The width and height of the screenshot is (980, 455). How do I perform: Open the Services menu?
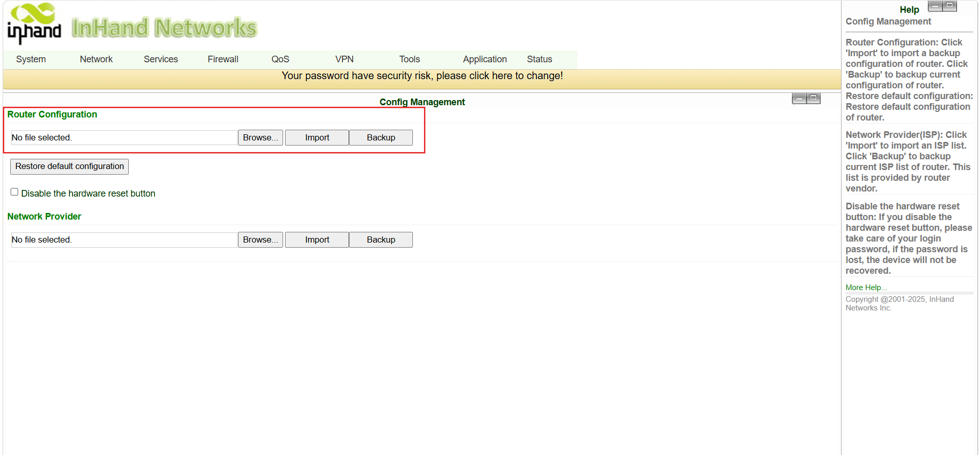160,59
